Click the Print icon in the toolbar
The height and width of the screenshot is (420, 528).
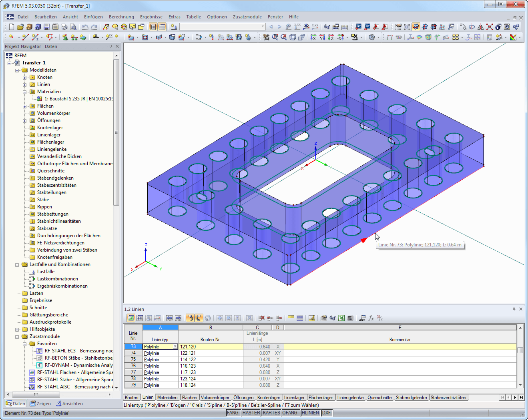point(64,27)
